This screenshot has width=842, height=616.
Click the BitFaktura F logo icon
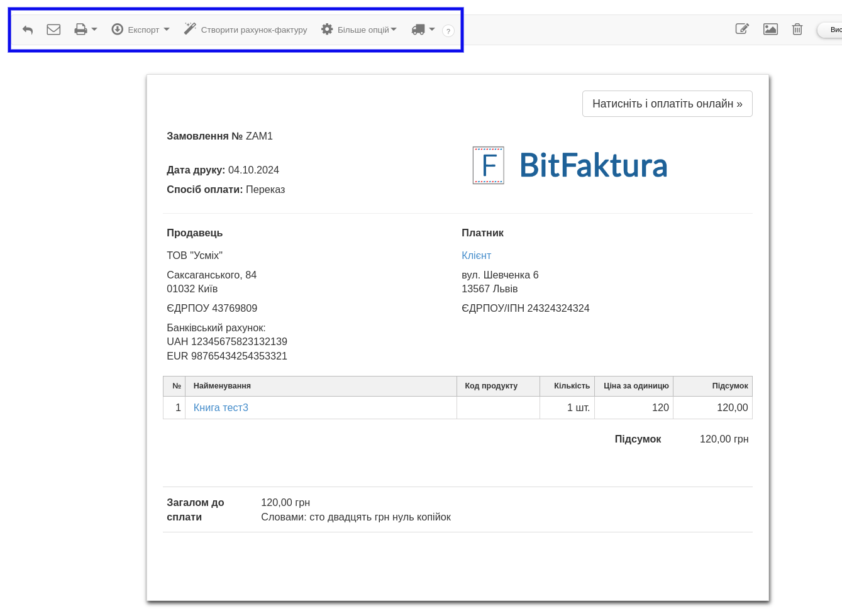[x=489, y=165]
